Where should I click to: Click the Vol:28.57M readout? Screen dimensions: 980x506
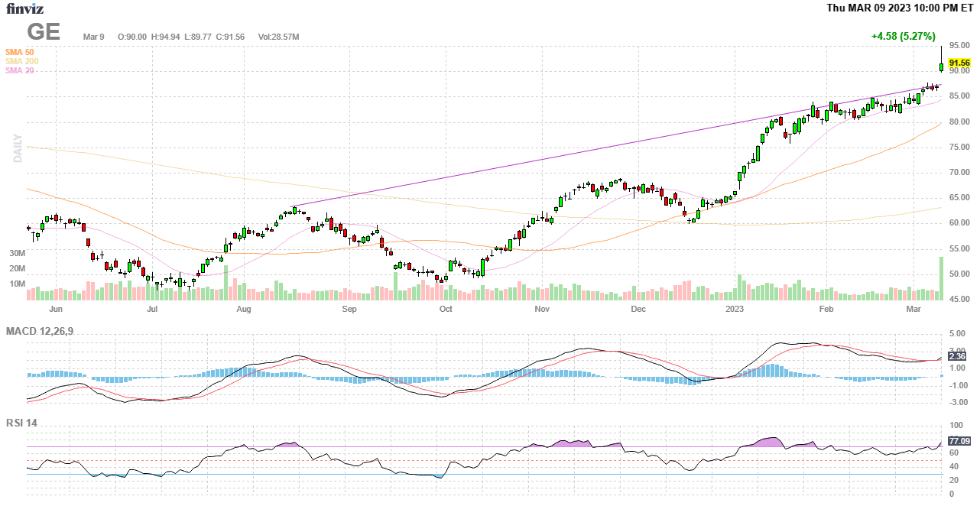coord(278,37)
